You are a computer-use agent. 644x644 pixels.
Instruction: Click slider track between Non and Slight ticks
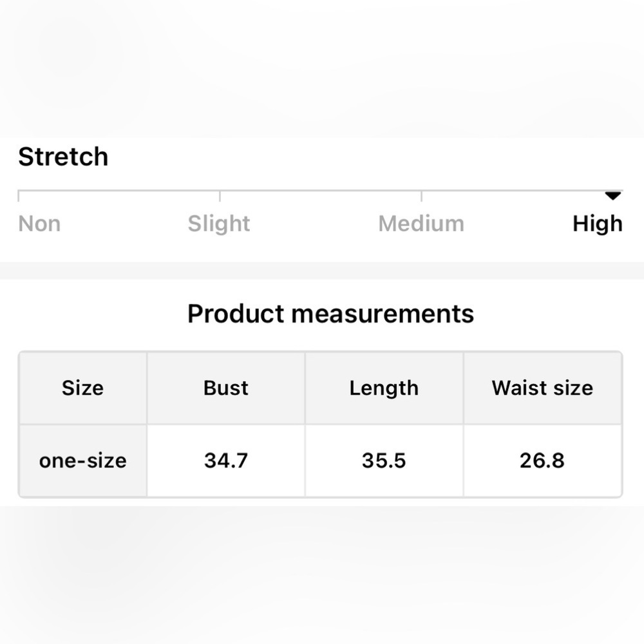coord(119,191)
